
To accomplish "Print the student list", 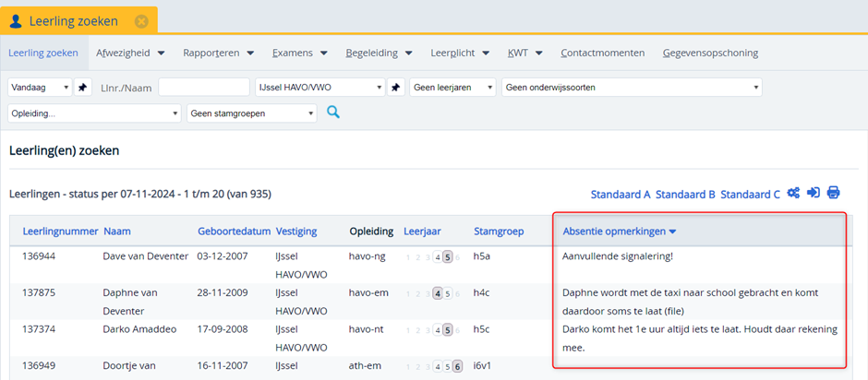I will click(x=833, y=193).
